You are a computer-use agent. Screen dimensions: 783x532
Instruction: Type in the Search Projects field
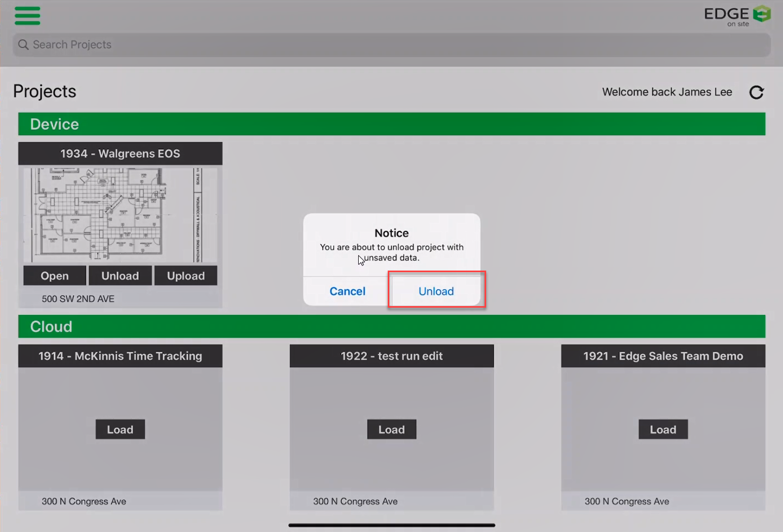376,45
